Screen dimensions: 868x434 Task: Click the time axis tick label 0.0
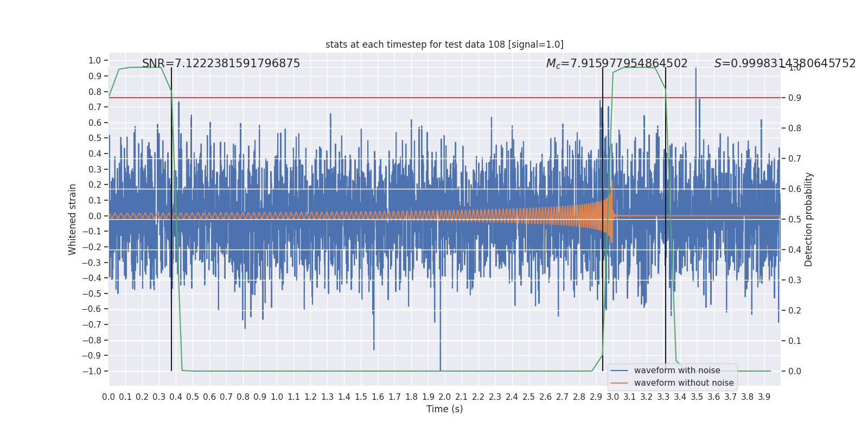click(x=108, y=397)
